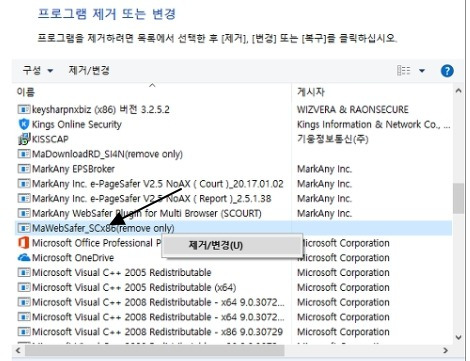This screenshot has width=470, height=361.
Task: Click e-PageSafer Report entry icon
Action: point(24,198)
